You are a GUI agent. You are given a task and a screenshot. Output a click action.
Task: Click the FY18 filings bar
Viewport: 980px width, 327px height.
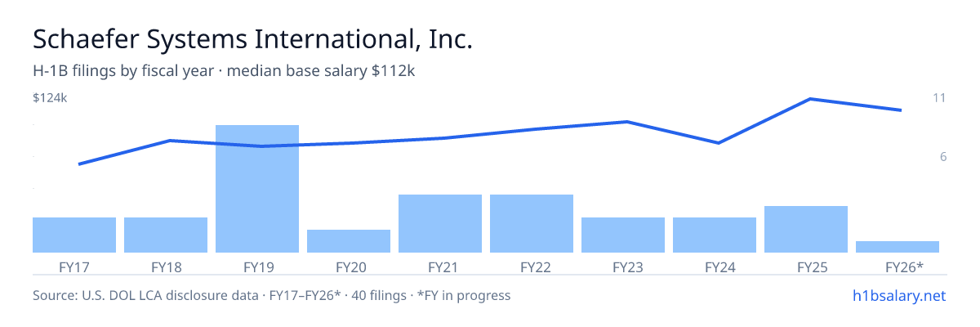(x=166, y=235)
